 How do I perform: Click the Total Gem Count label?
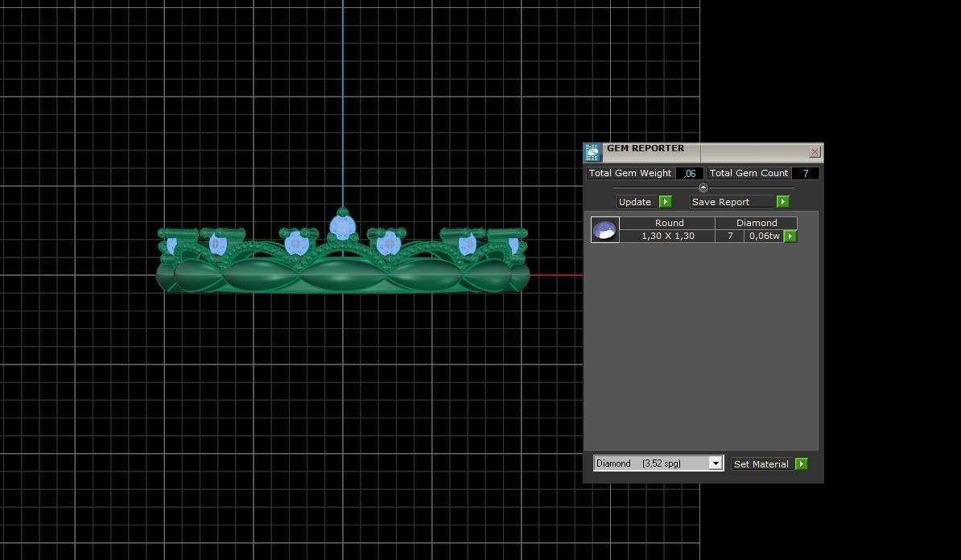(x=749, y=174)
